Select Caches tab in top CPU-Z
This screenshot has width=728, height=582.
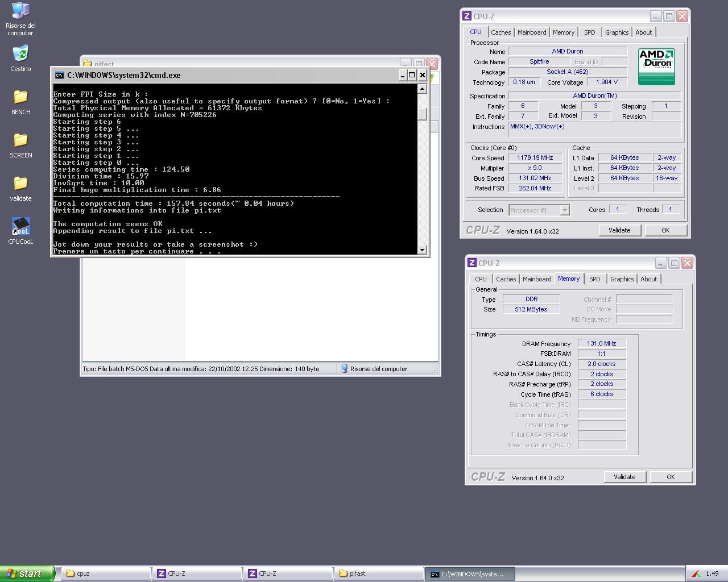501,32
